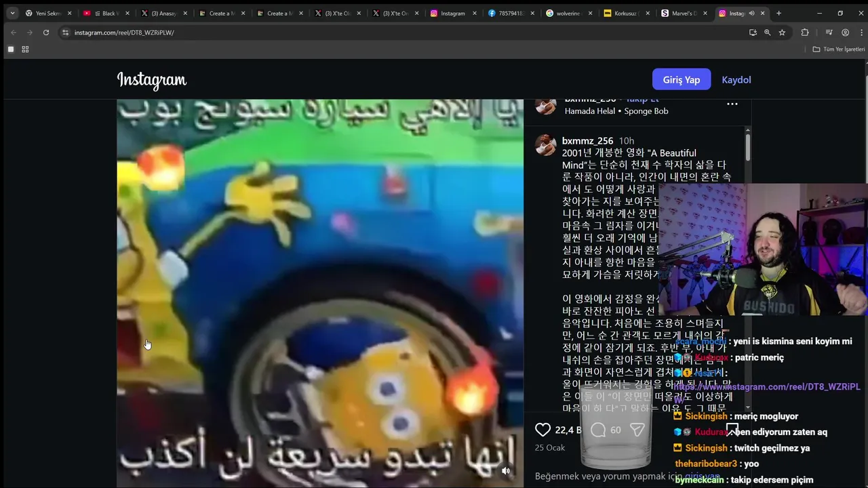Close the wolverine search tab
The width and height of the screenshot is (868, 488).
coord(590,13)
